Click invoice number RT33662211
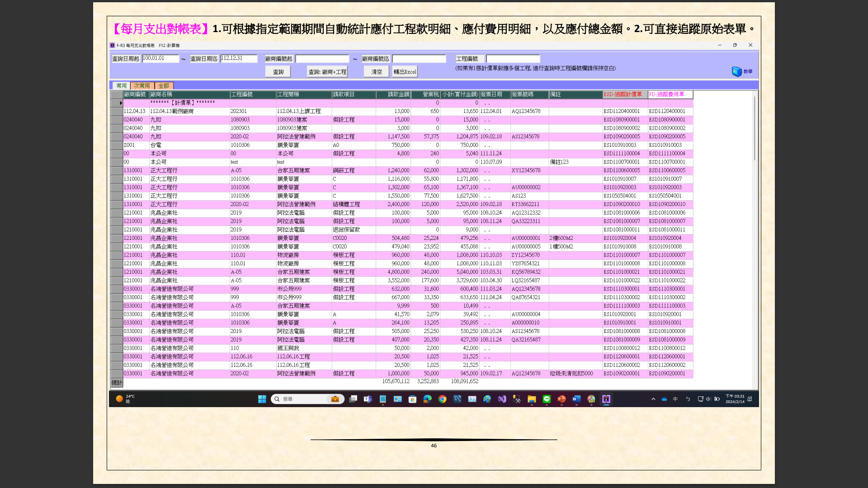 click(525, 204)
